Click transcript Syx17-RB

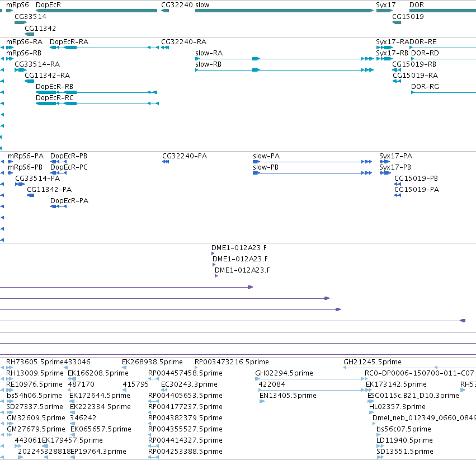(x=392, y=53)
